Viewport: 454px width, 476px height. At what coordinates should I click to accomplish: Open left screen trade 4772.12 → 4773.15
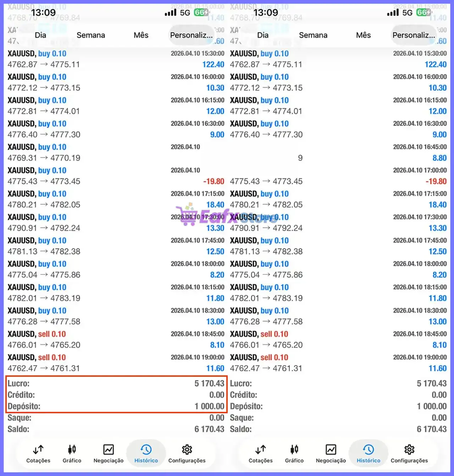tap(44, 88)
